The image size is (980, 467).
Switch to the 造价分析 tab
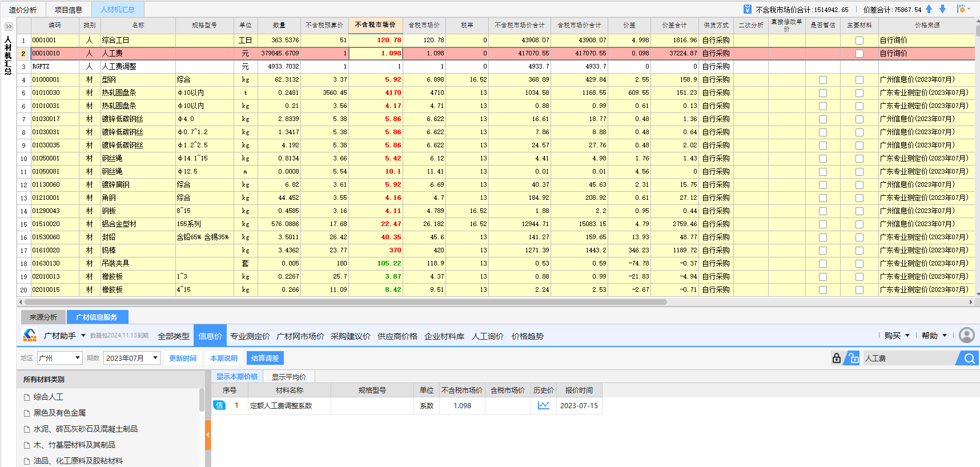23,10
